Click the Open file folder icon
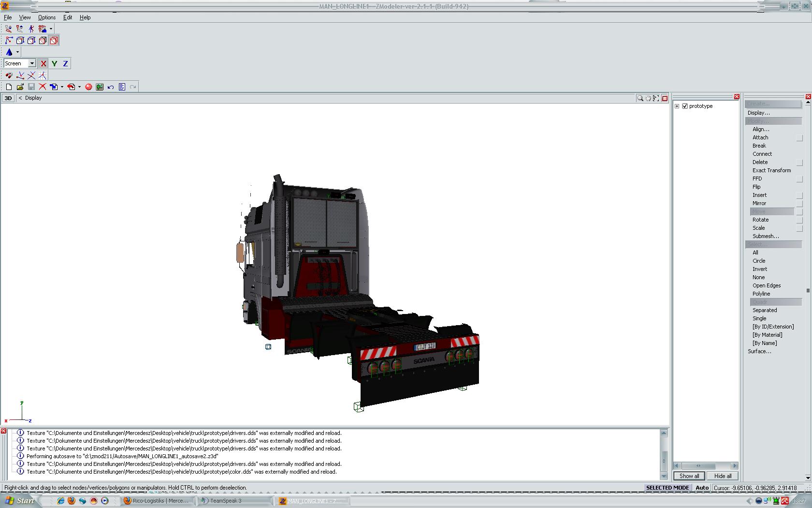Screen dimensions: 812x508 tap(20, 87)
